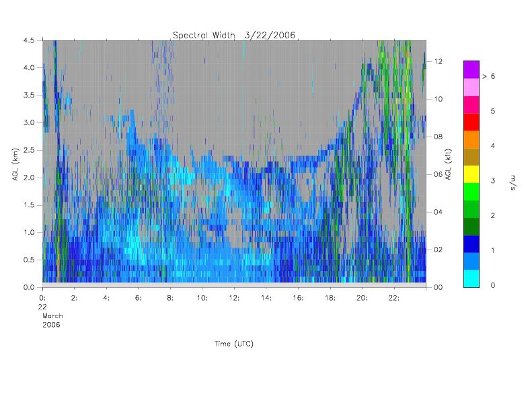Click the '0.0' km tick label
The image size is (532, 411).
tap(29, 287)
